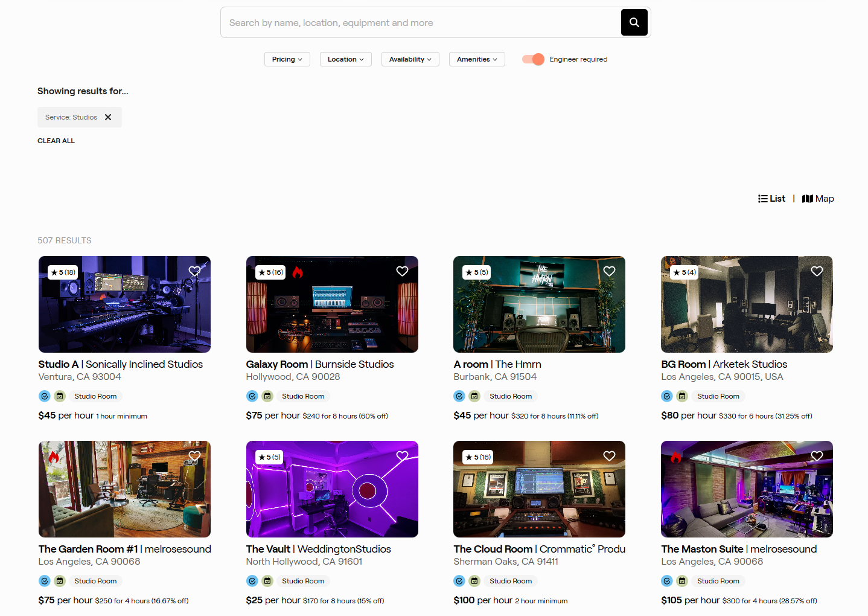This screenshot has height=616, width=868.
Task: Click A room 5 (5) rating badge
Action: (476, 272)
